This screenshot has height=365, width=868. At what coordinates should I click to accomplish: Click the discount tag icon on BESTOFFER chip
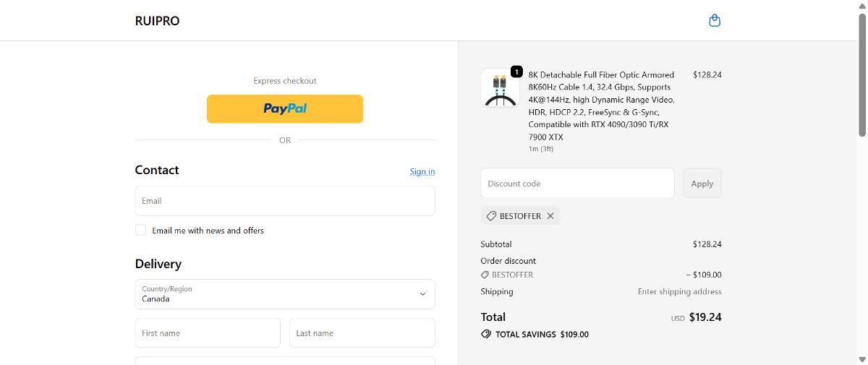click(x=491, y=216)
